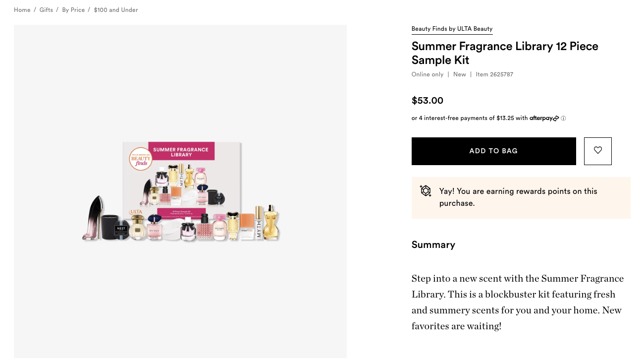644x361 pixels.
Task: Navigate to Gifts breadcrumb
Action: click(46, 10)
